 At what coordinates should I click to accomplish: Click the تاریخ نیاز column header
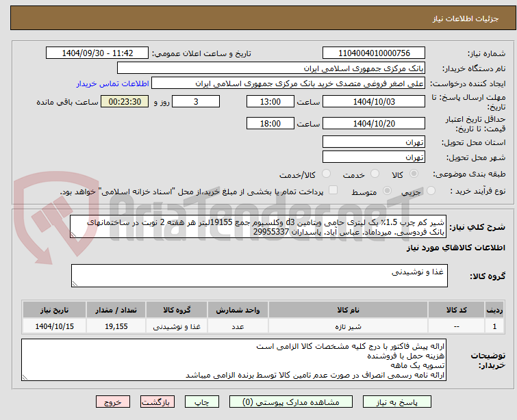click(x=54, y=310)
